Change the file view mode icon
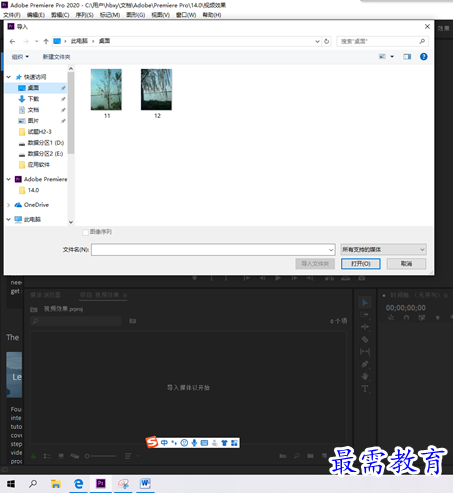 [x=382, y=57]
